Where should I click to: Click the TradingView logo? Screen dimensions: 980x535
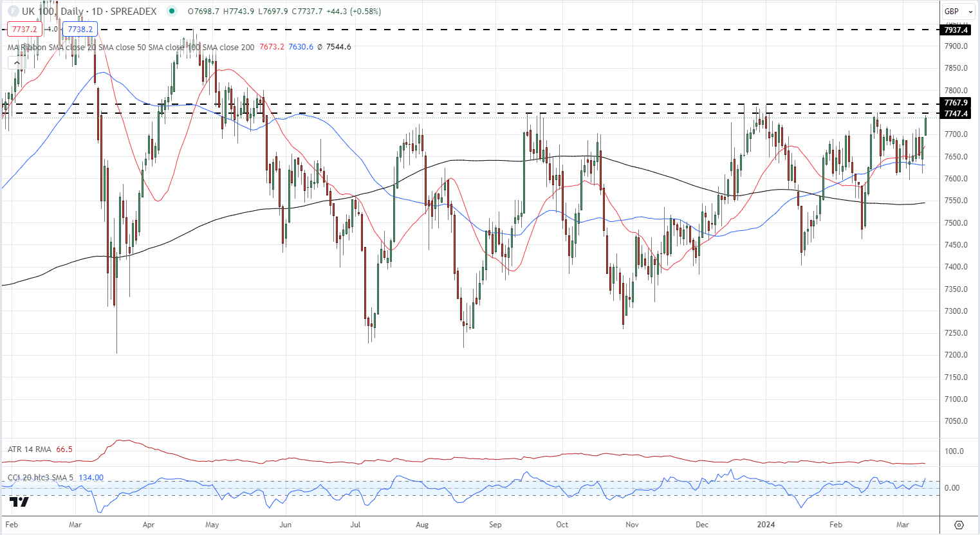19,502
